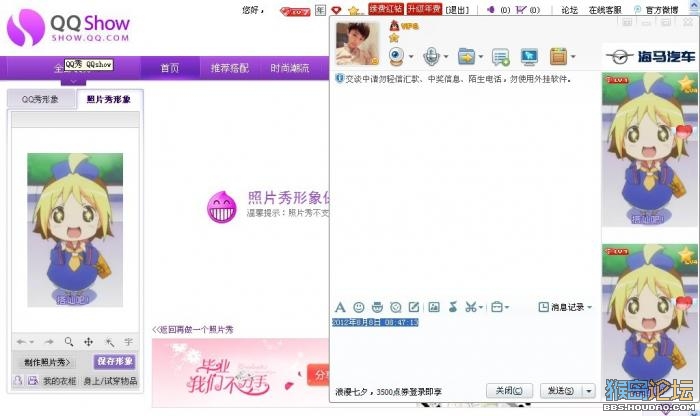This screenshot has height=416, width=700.
Task: Switch to the 照片秀形象 tab
Action: (x=109, y=99)
